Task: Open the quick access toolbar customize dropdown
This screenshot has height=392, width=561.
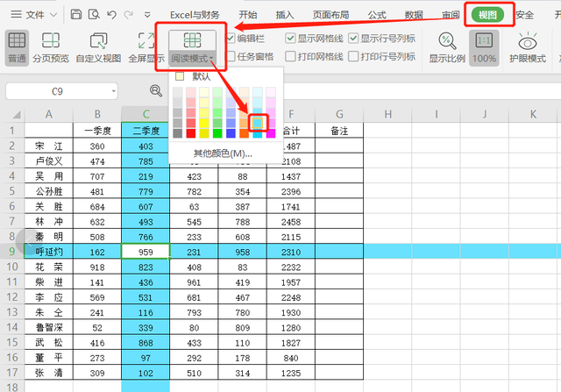Action: (x=147, y=15)
